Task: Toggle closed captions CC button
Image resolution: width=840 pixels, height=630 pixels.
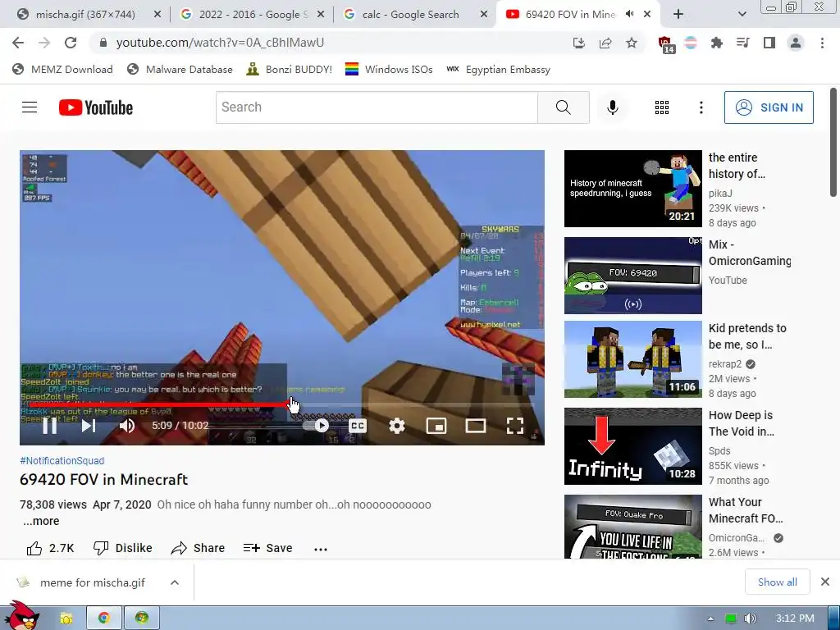Action: [x=358, y=426]
